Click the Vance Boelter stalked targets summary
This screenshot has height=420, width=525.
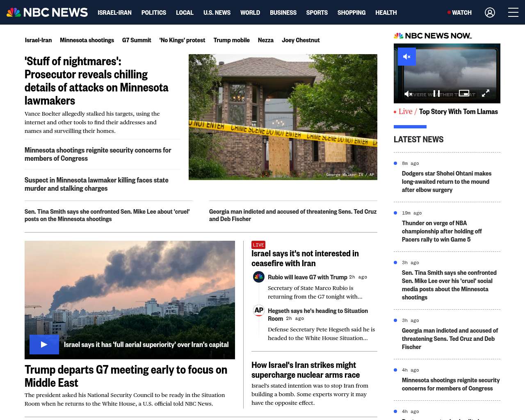(x=92, y=122)
